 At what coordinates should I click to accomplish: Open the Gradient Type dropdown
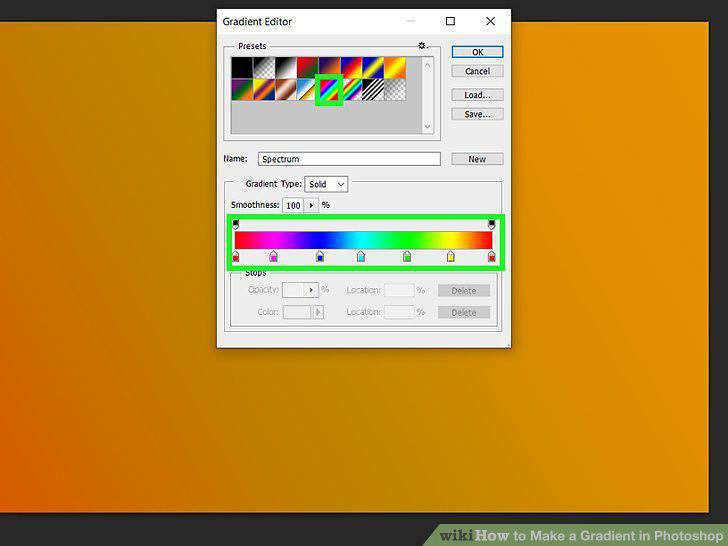click(326, 184)
